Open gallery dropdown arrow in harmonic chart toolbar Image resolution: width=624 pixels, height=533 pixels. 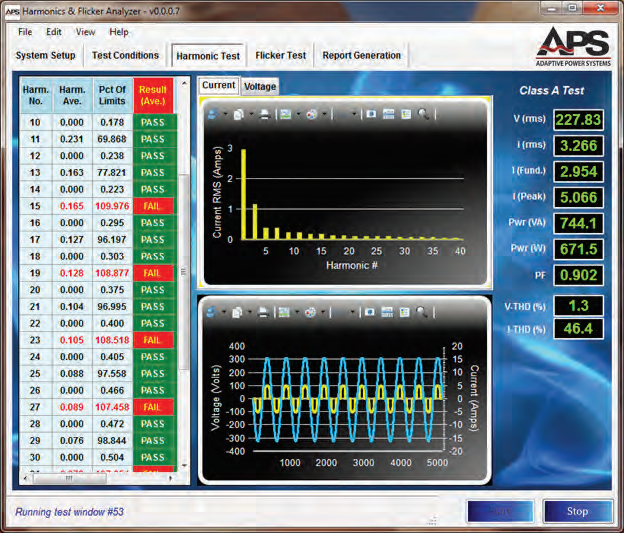(x=298, y=115)
